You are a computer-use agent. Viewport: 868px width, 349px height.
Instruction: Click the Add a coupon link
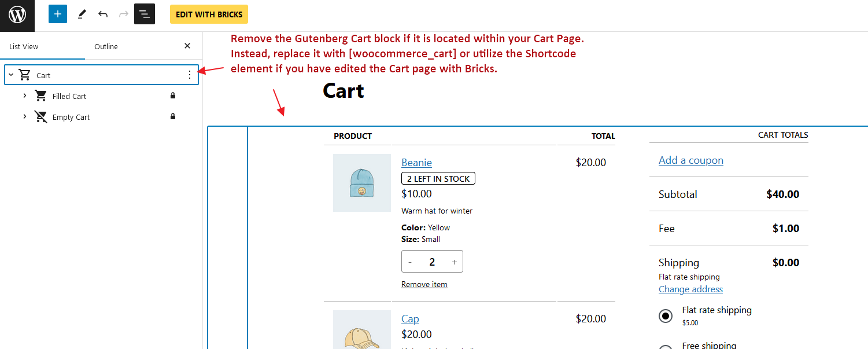tap(690, 160)
